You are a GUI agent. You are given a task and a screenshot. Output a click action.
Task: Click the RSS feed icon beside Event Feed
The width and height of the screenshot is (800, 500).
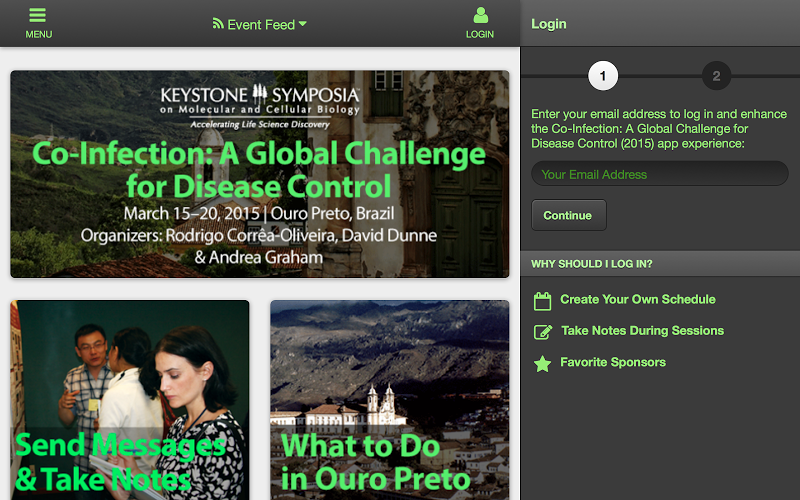click(x=218, y=23)
